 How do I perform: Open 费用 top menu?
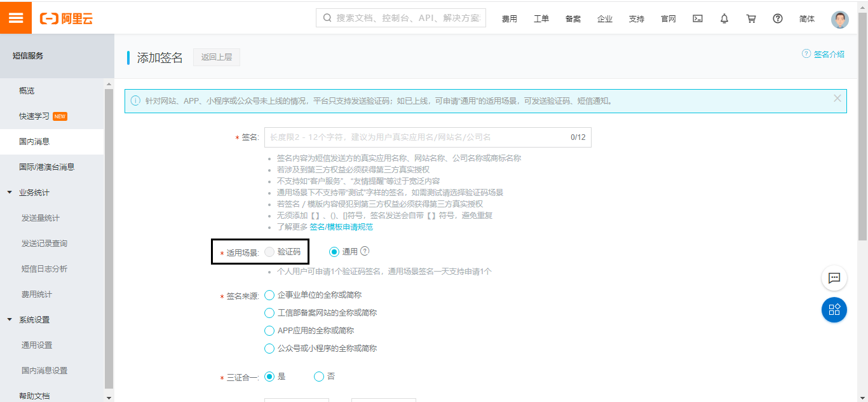coord(510,19)
